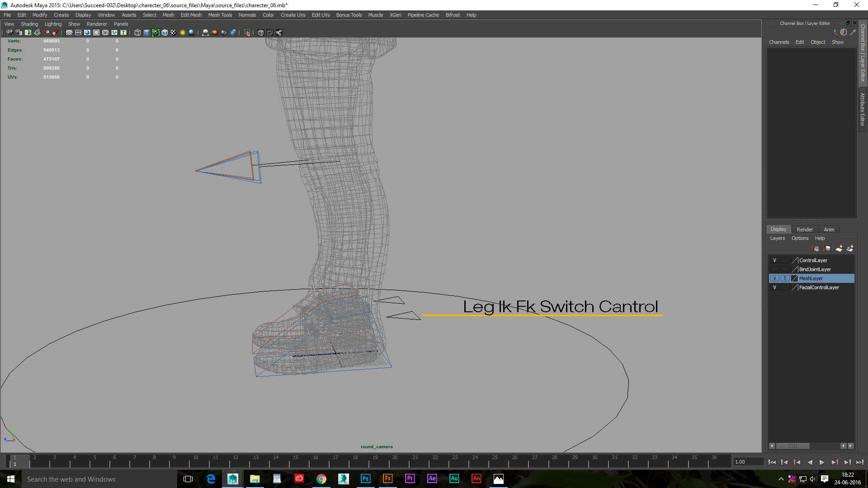
Task: Click Move Layer Down icon
Action: [x=827, y=249]
